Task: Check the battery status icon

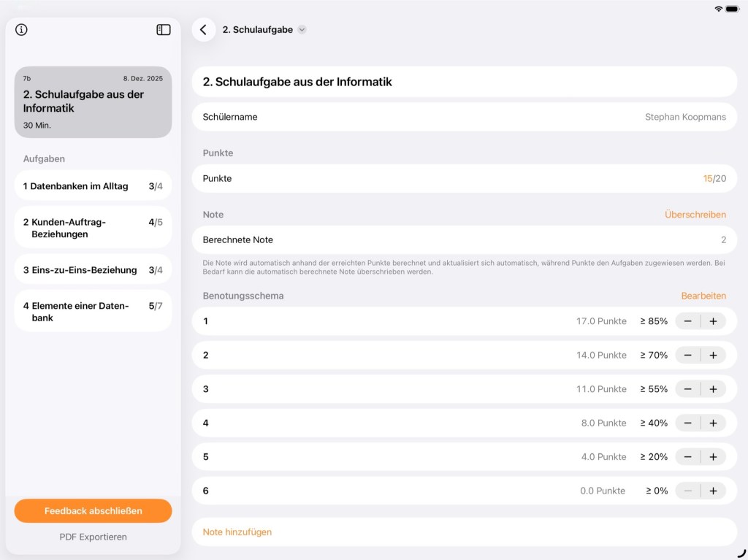Action: 732,9
